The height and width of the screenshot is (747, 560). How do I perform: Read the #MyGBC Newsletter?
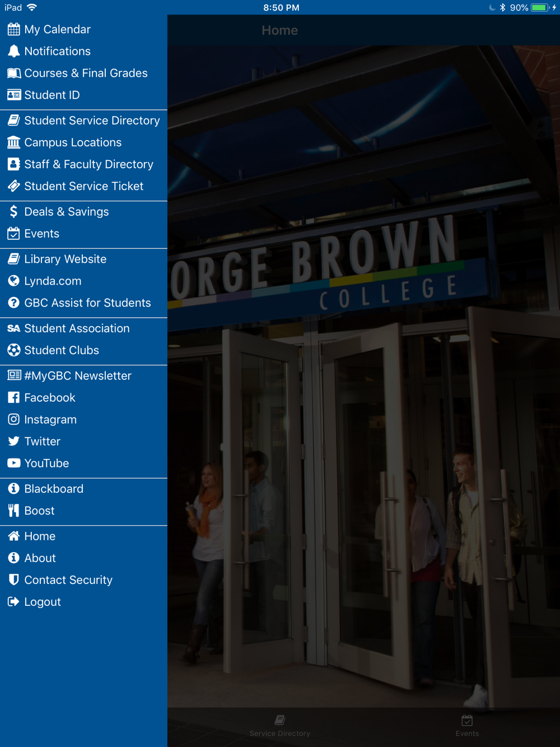click(x=83, y=375)
